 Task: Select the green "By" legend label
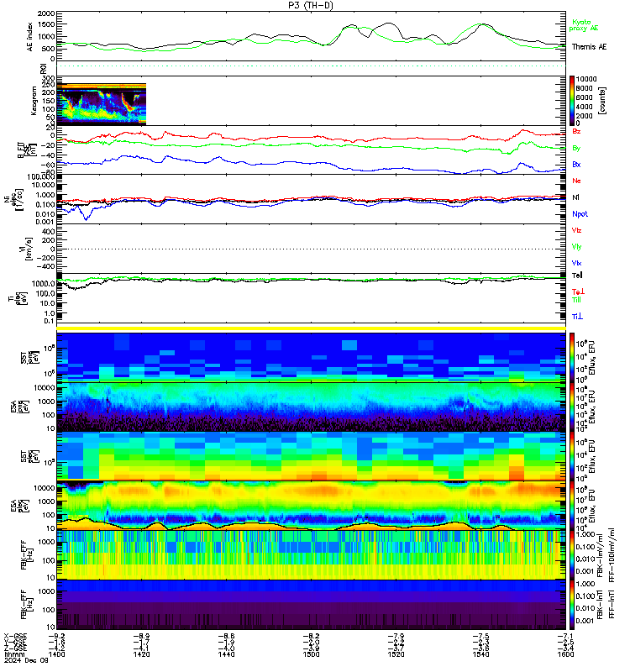[x=576, y=148]
